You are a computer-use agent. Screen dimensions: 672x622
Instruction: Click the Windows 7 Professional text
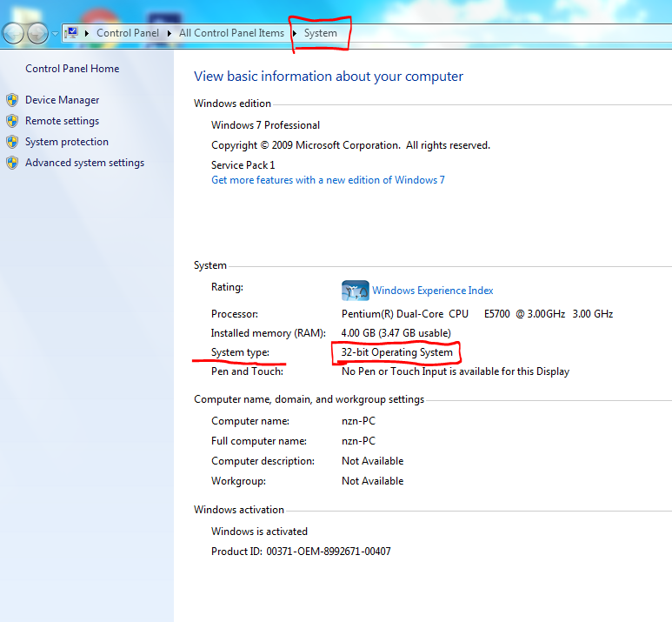tap(265, 125)
